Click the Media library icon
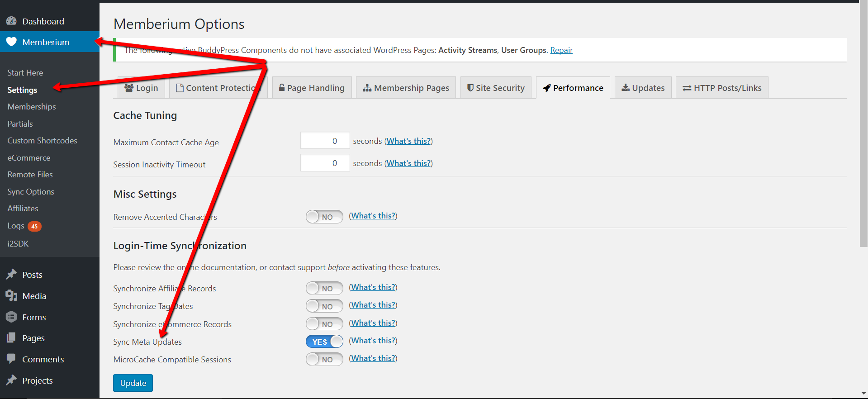868x399 pixels. point(11,296)
